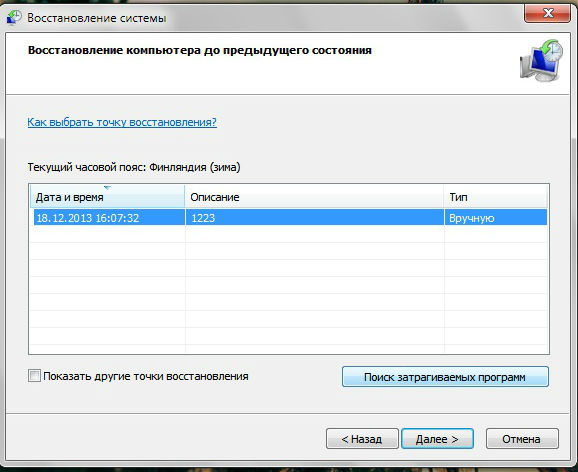Click heading 'Восстановление компьютера до предыдущего состояния'

pos(199,50)
